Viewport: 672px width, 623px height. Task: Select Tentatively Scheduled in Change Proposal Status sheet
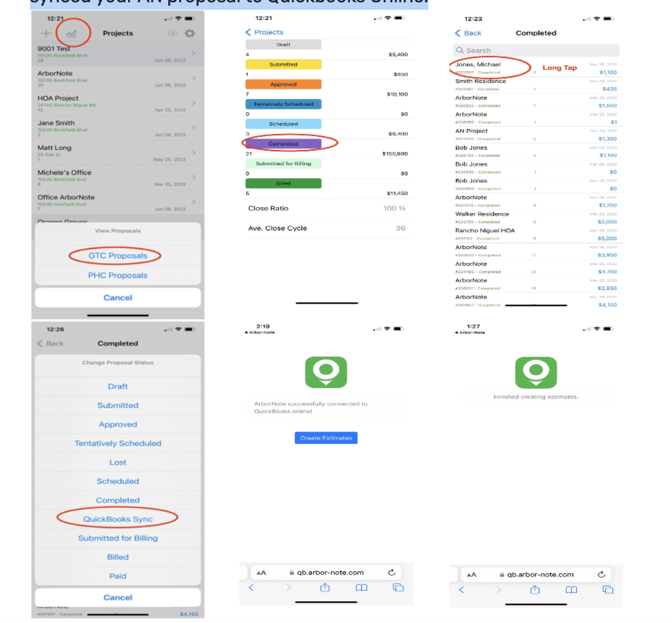[118, 443]
